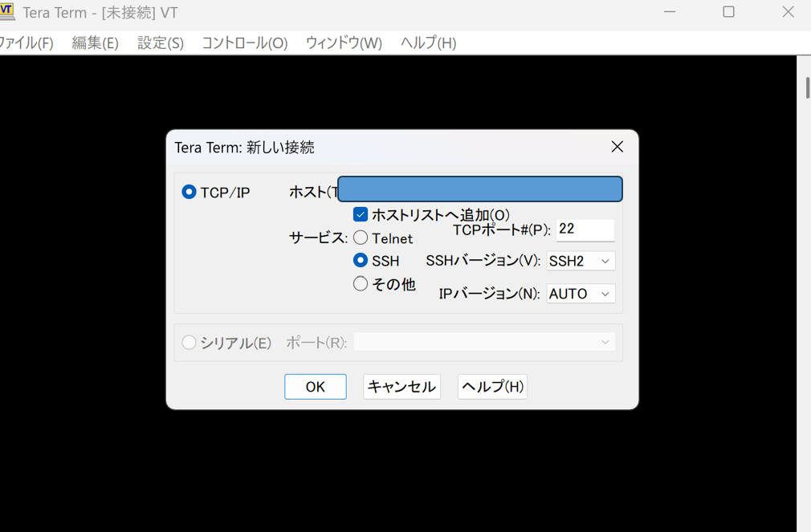
Task: Minimize the Tera Term window
Action: pyautogui.click(x=670, y=12)
